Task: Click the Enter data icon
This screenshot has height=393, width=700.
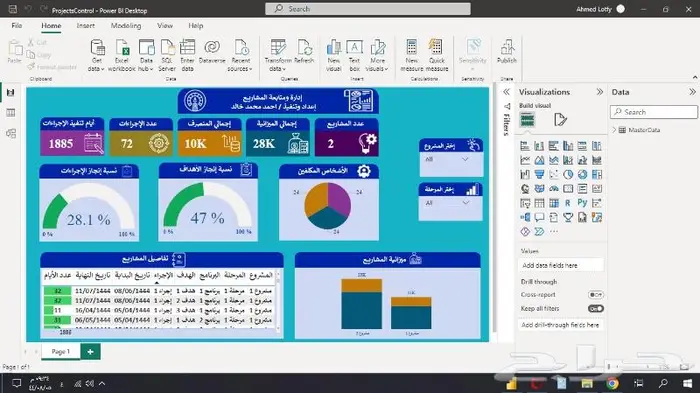Action: click(188, 55)
